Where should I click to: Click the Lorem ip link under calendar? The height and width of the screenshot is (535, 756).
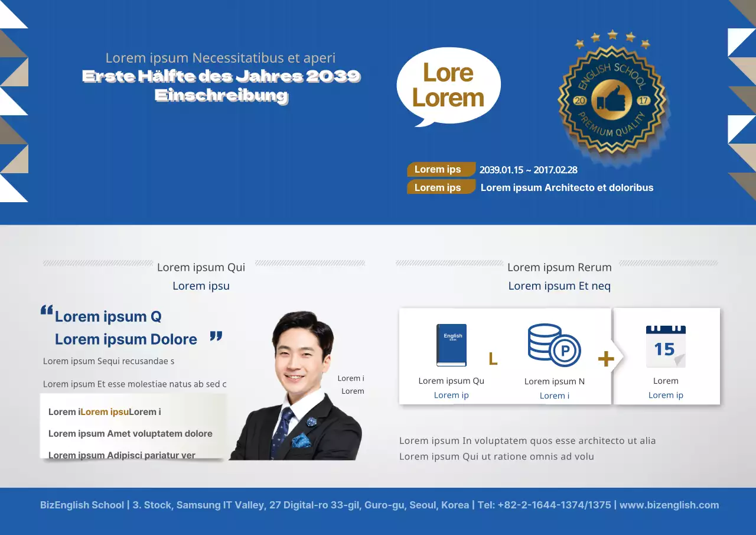666,395
